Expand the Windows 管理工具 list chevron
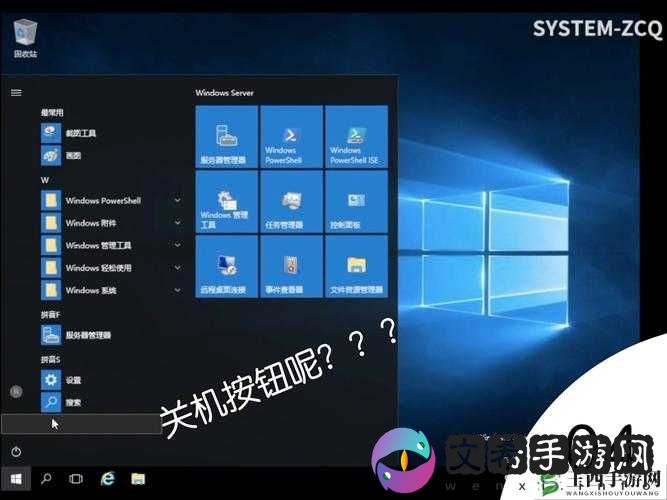Image resolution: width=667 pixels, height=500 pixels. click(x=177, y=245)
